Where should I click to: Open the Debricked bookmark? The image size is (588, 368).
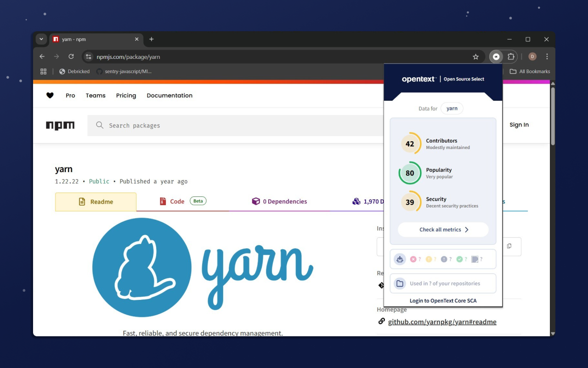coord(74,71)
